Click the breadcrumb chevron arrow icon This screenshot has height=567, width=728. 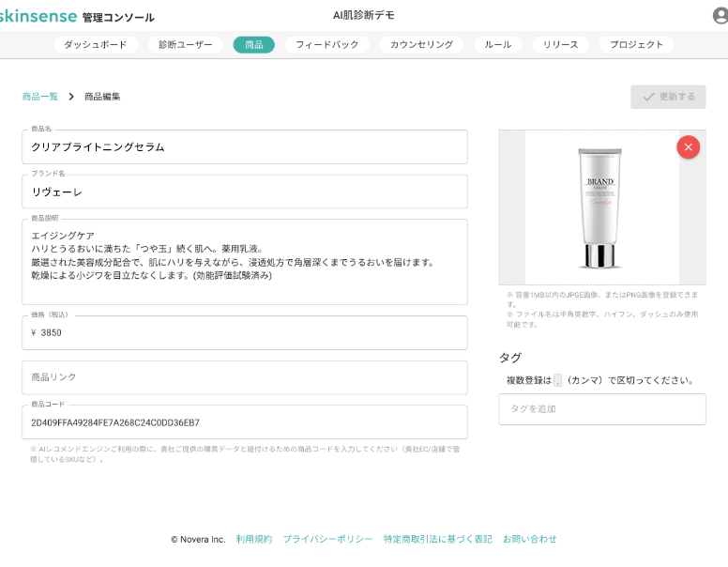point(71,97)
